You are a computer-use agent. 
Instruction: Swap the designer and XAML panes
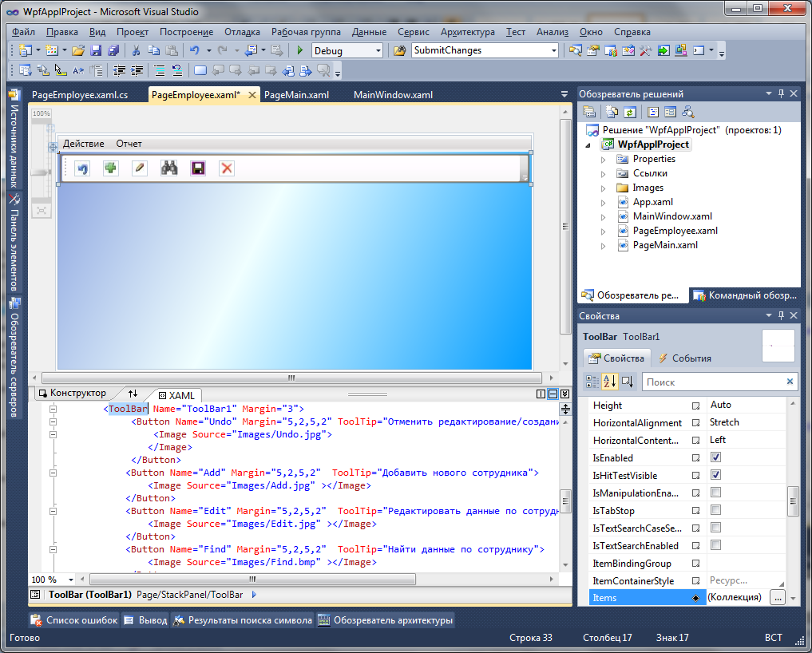pos(133,394)
